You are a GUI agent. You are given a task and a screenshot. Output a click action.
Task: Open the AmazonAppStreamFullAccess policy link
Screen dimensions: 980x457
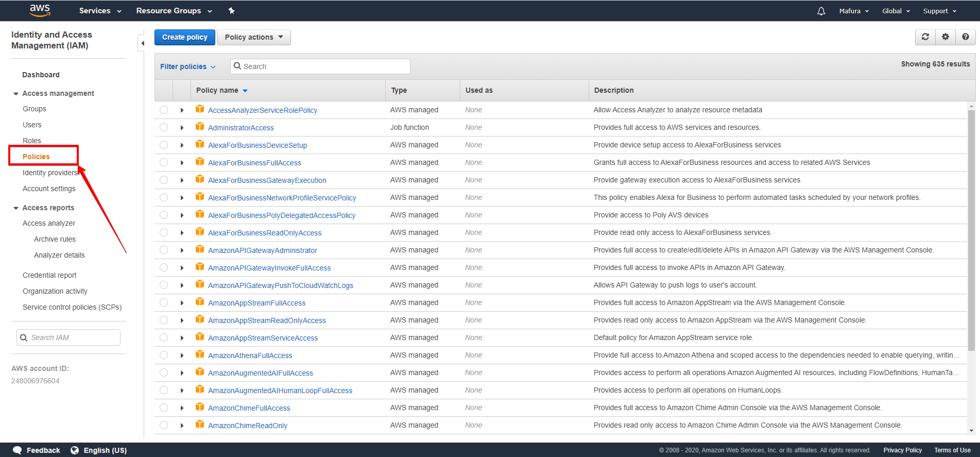pyautogui.click(x=256, y=303)
